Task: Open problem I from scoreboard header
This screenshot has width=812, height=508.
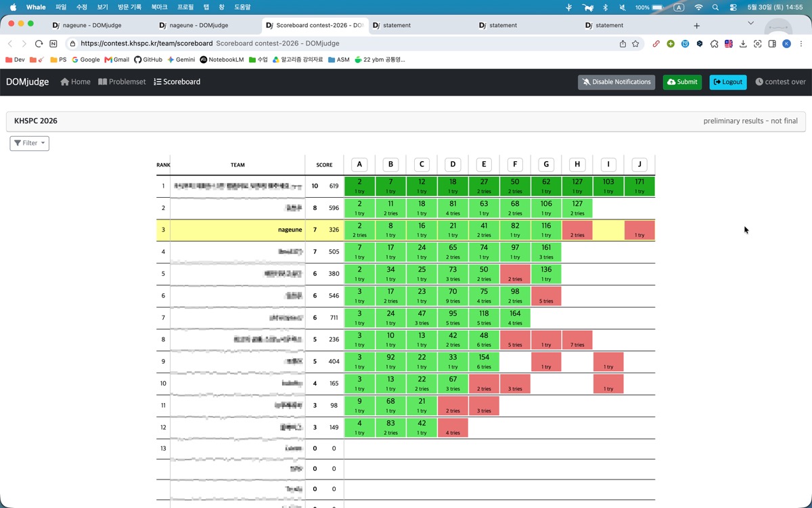Action: pos(608,165)
